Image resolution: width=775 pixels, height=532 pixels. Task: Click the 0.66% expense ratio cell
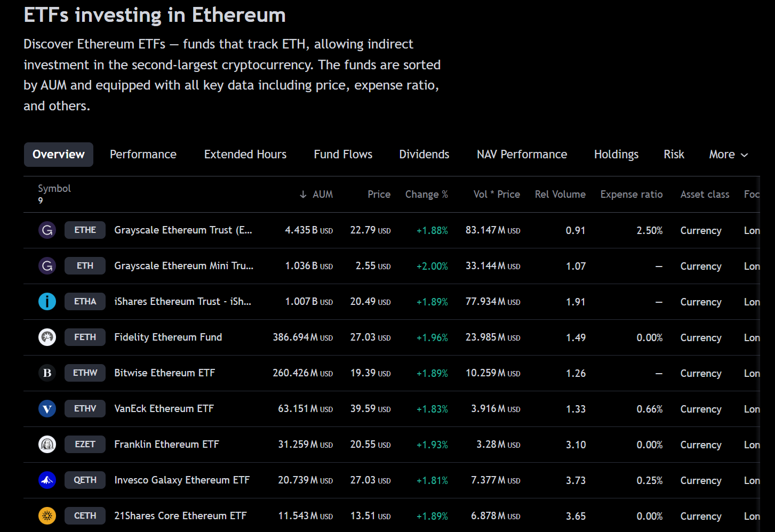pyautogui.click(x=650, y=409)
